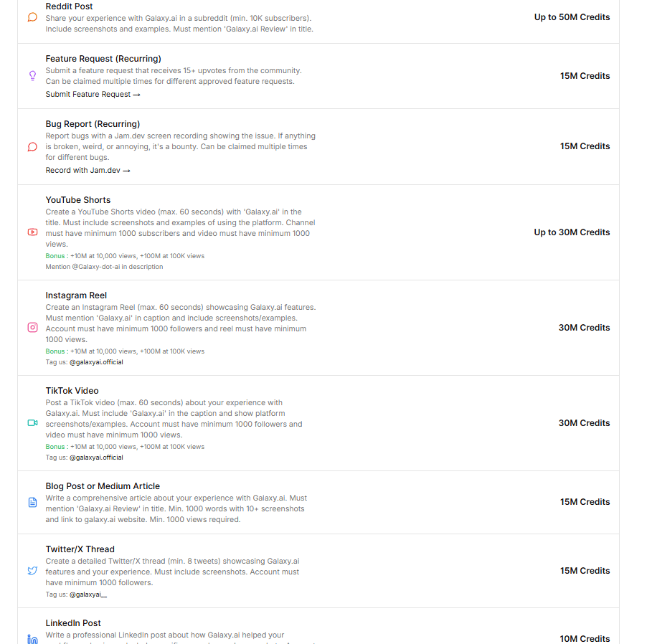Click the @galaxyai.official tag under Instagram Reel
The image size is (647, 644).
click(x=96, y=362)
